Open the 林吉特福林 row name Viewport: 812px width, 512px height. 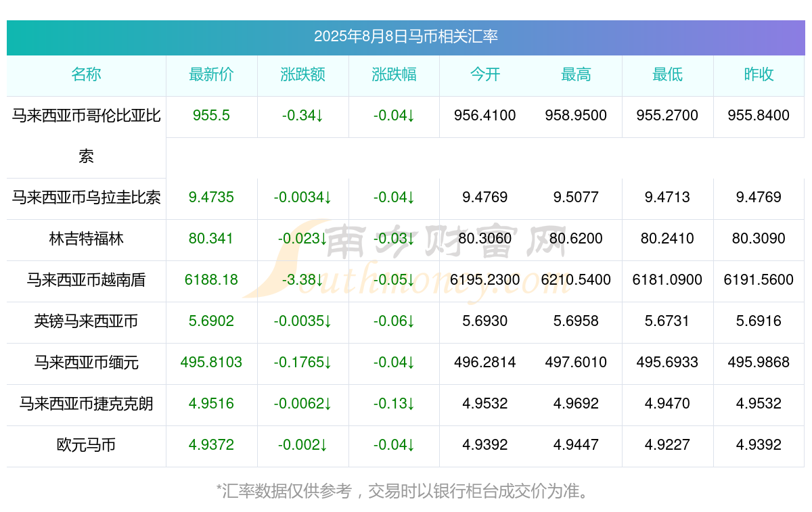point(87,239)
